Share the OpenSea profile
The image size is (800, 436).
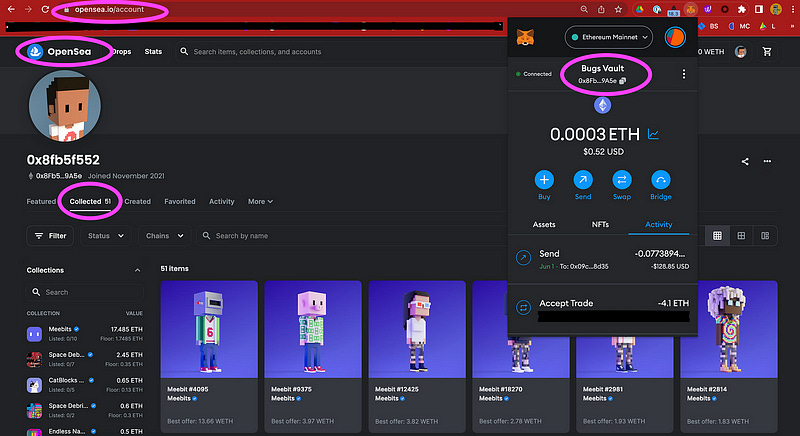click(745, 161)
